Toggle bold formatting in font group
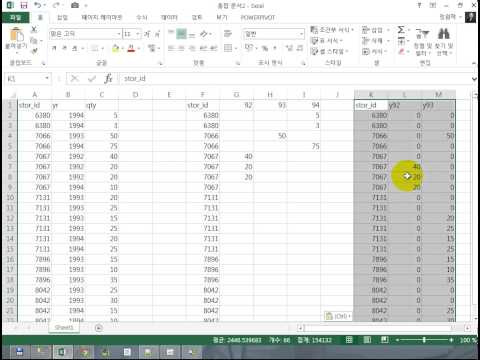 [54, 49]
